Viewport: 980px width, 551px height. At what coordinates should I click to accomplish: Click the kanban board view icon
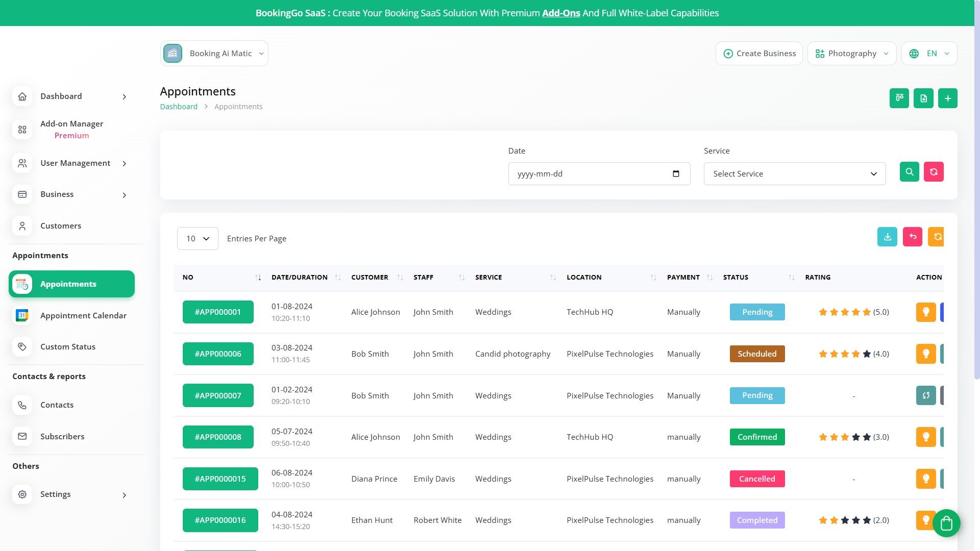[899, 98]
